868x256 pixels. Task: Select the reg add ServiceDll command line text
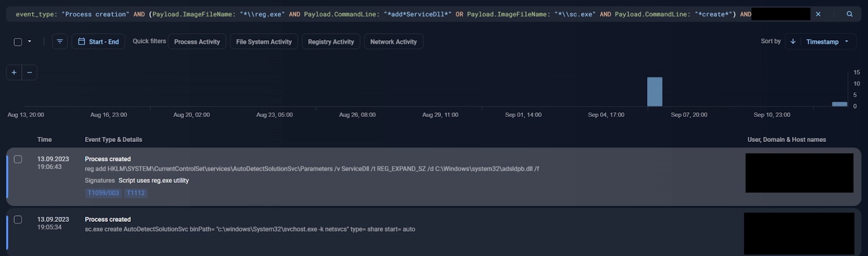[x=312, y=169]
